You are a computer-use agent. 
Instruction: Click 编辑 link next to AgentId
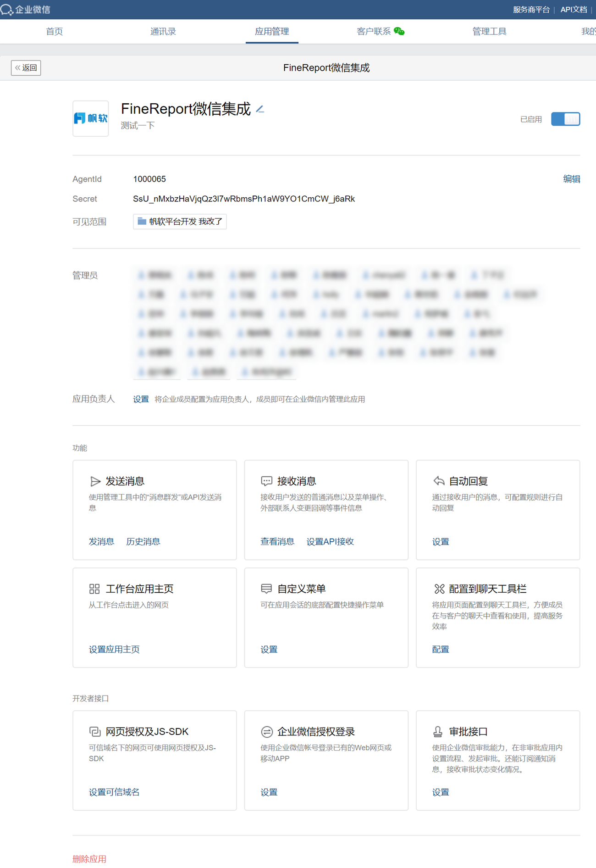point(571,179)
